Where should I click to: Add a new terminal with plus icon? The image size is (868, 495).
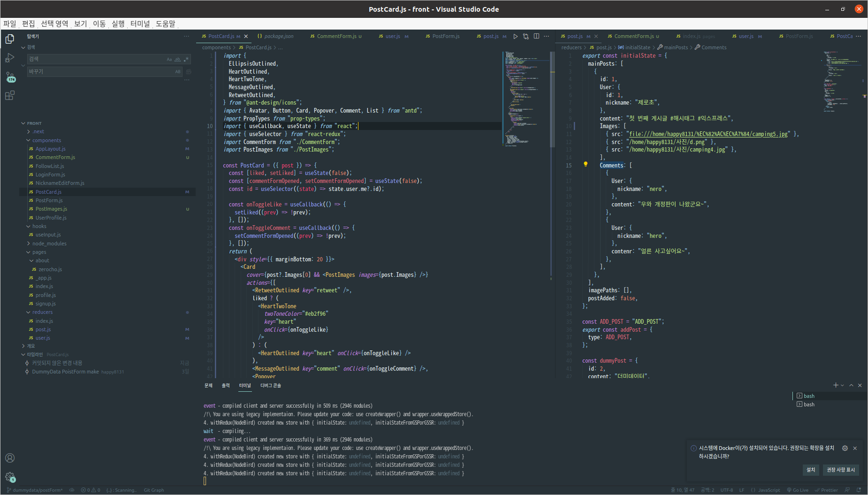(x=836, y=385)
